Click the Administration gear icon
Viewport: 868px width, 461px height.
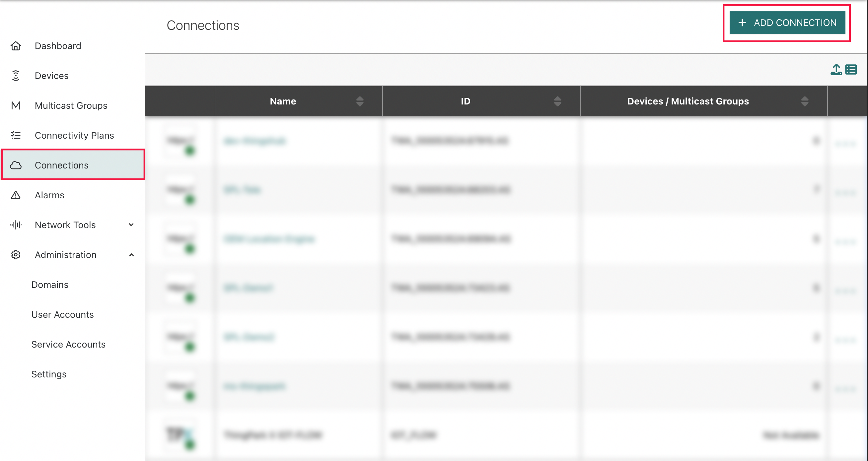(16, 255)
